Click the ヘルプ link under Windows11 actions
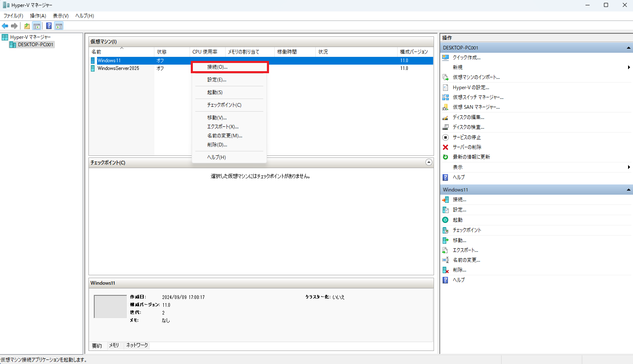This screenshot has height=364, width=633. (459, 280)
